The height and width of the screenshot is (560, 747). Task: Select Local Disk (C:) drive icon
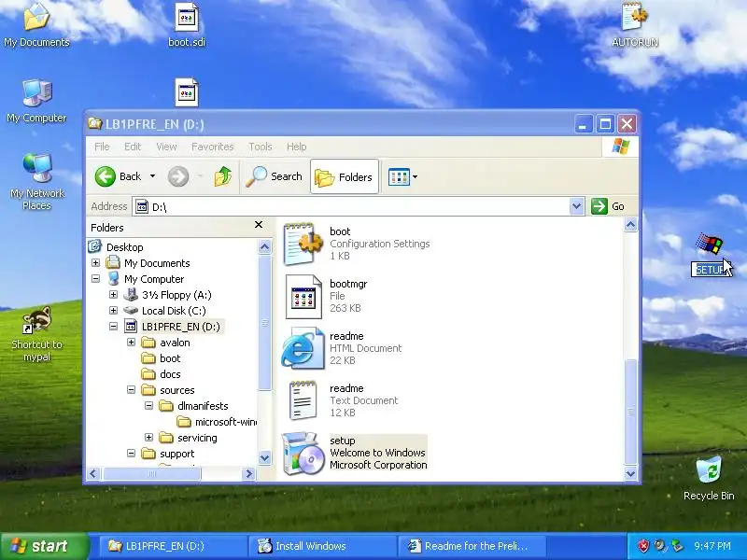[x=131, y=311]
